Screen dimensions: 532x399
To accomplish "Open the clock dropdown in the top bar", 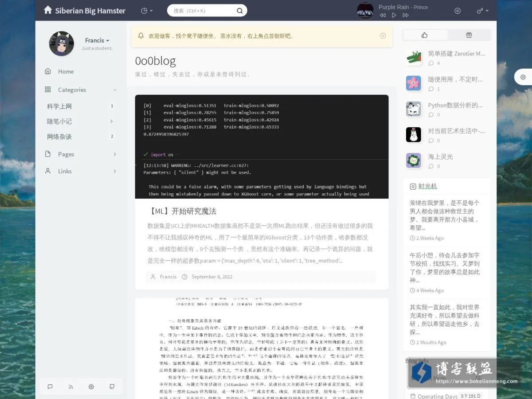I will click(146, 11).
